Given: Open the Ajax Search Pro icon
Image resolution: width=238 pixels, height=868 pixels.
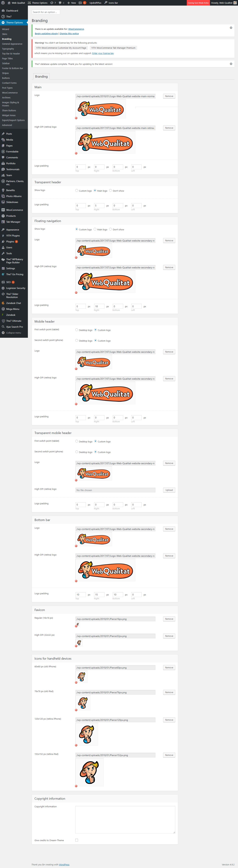Looking at the screenshot, I should point(3,327).
